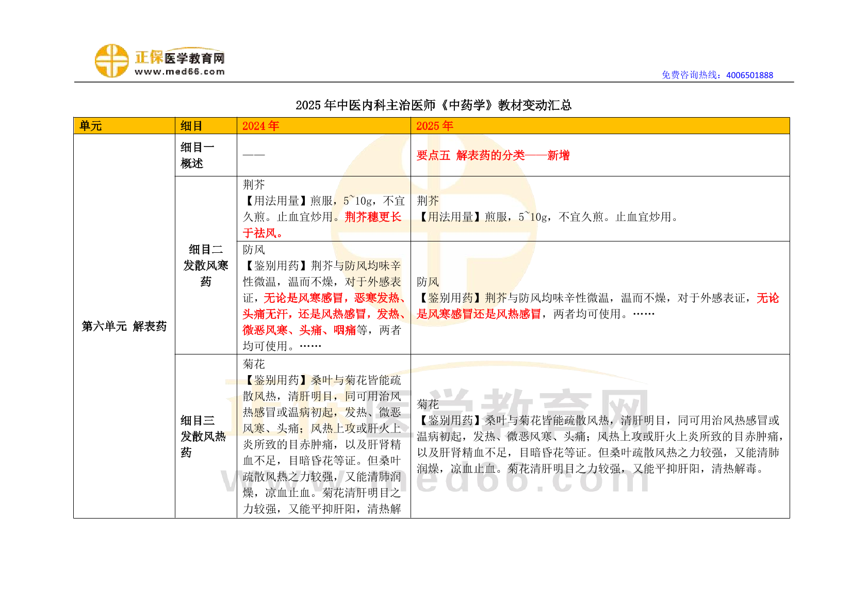This screenshot has width=868, height=614.
Task: Click the 荆芥 heading in 2025 column
Action: pyautogui.click(x=428, y=201)
